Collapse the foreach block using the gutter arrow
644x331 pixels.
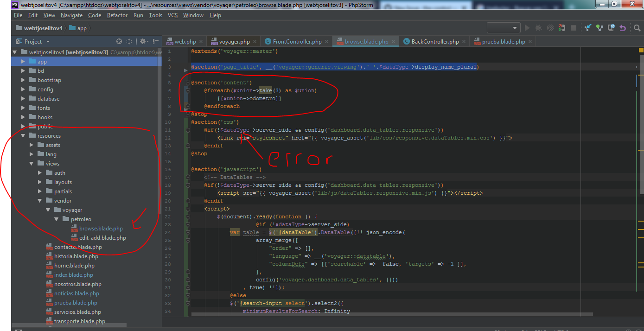[188, 90]
